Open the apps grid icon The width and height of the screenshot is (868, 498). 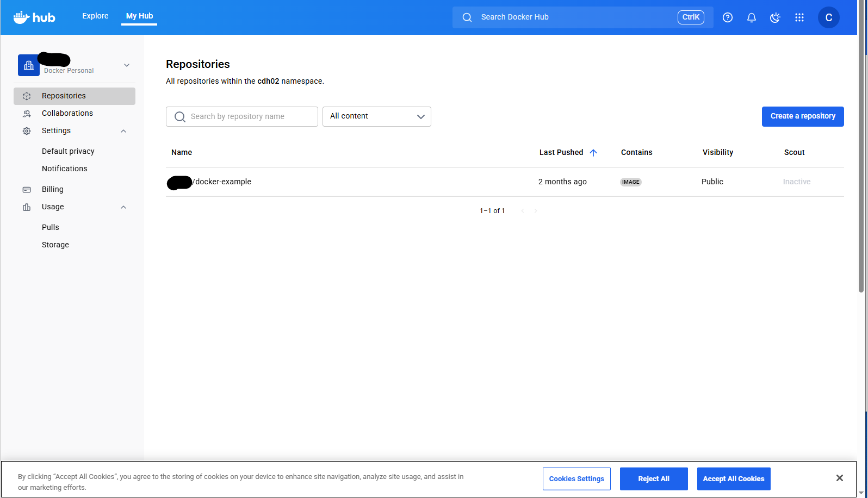click(799, 17)
